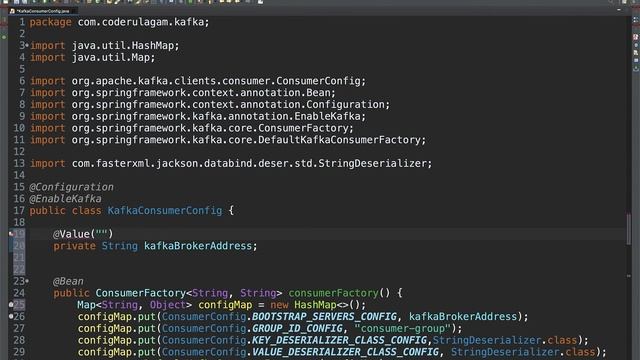Click the @Bean annotation
The image size is (640, 360).
[68, 281]
